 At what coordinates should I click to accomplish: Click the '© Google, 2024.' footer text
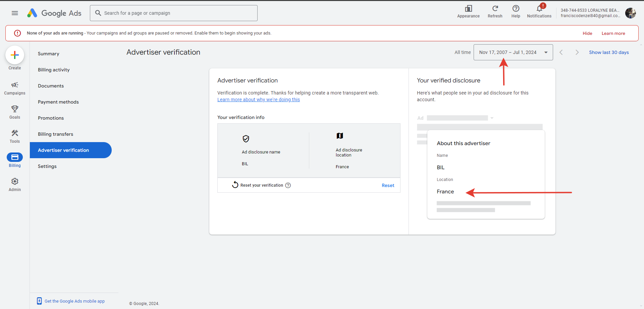(x=144, y=304)
